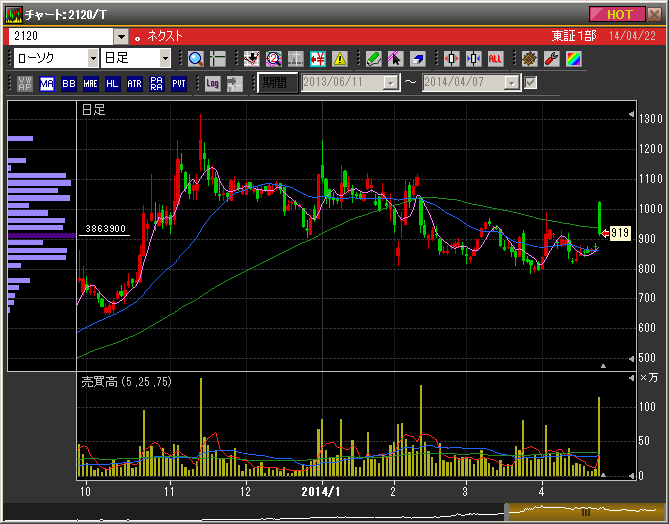669x524 pixels.
Task: Click the ATR indicator icon
Action: coord(135,83)
